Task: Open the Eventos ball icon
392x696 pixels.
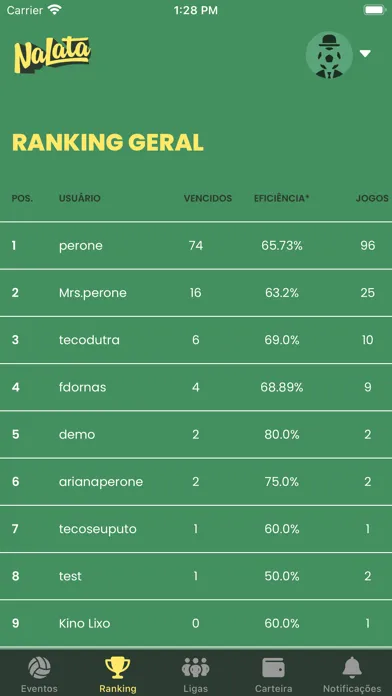Action: pyautogui.click(x=39, y=668)
